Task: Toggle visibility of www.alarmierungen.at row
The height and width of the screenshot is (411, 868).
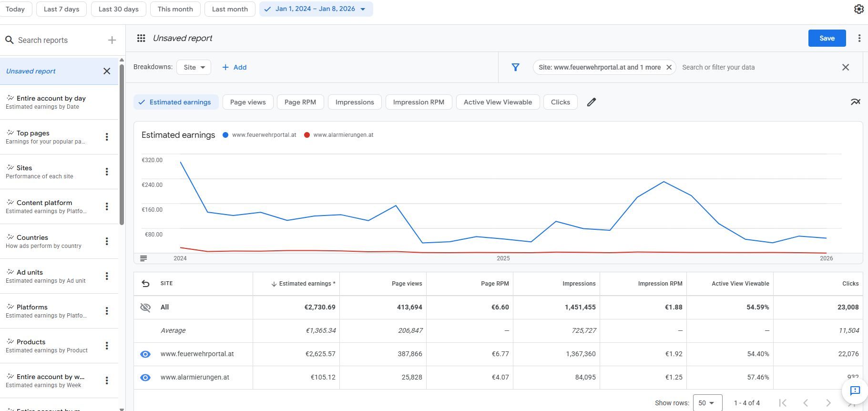Action: (145, 378)
